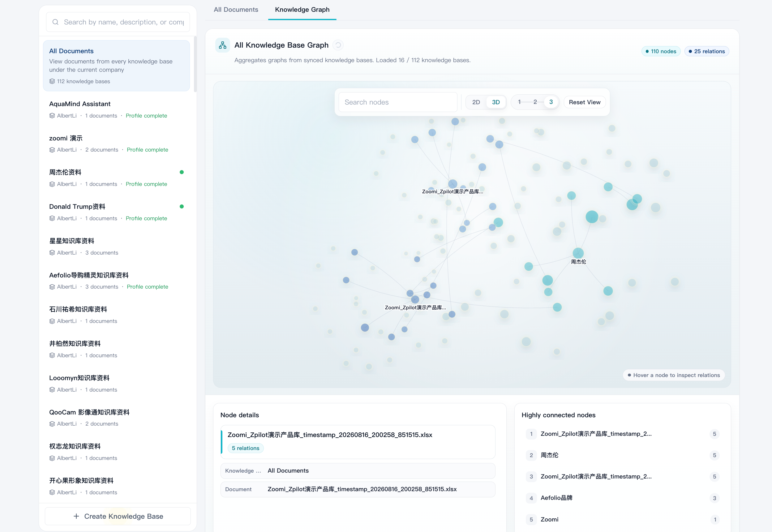Click the knowledge graph hierarchy icon
This screenshot has width=772, height=532.
(x=223, y=45)
